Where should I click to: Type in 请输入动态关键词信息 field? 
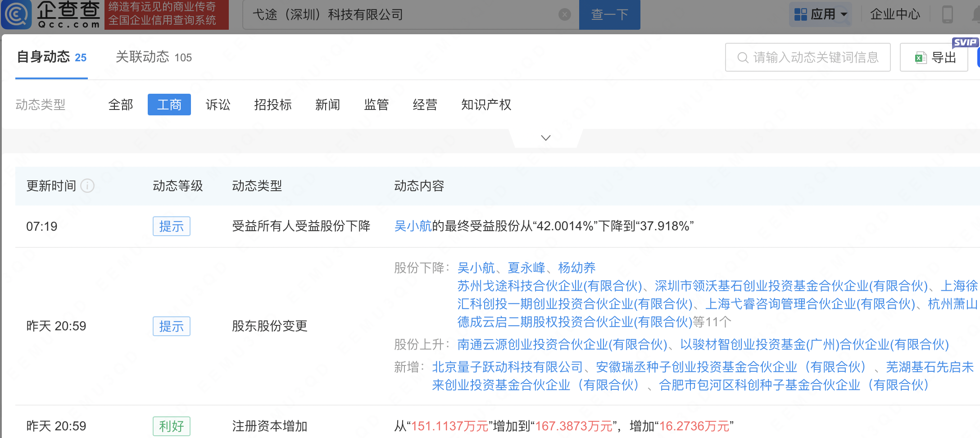pyautogui.click(x=815, y=58)
